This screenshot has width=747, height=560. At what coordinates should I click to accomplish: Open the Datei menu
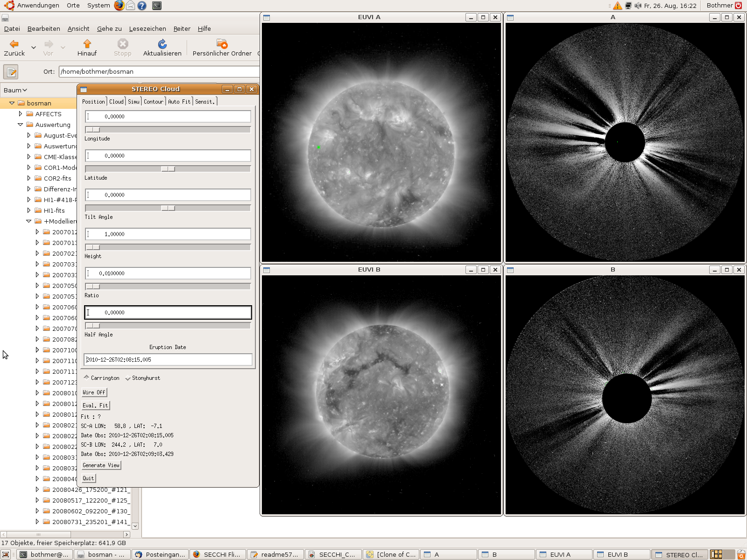pyautogui.click(x=12, y=28)
